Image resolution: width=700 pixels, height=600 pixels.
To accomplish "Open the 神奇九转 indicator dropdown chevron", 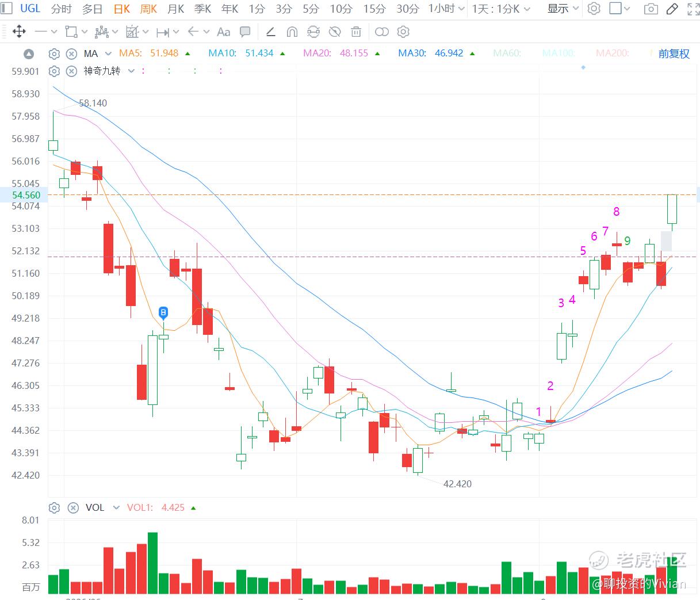I will [x=131, y=71].
